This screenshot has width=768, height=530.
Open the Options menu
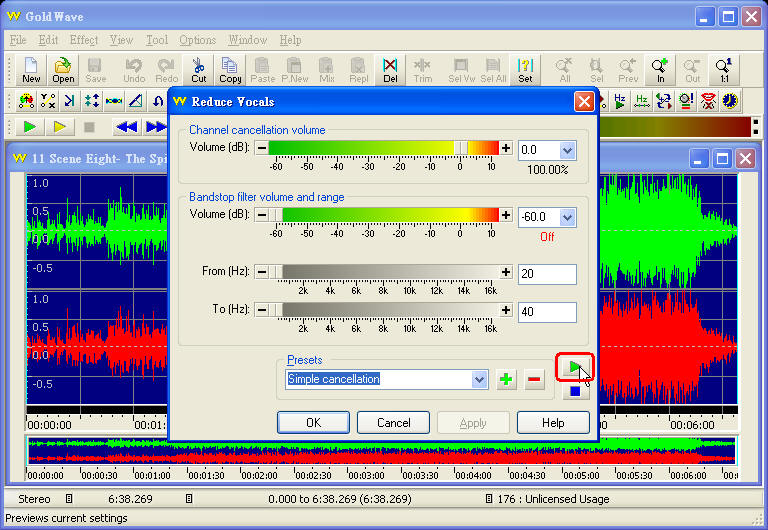pos(197,40)
